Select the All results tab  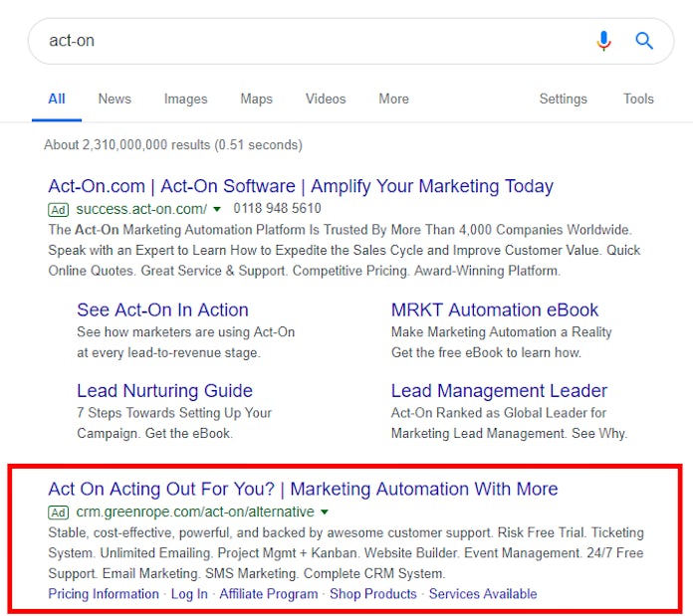pyautogui.click(x=57, y=99)
